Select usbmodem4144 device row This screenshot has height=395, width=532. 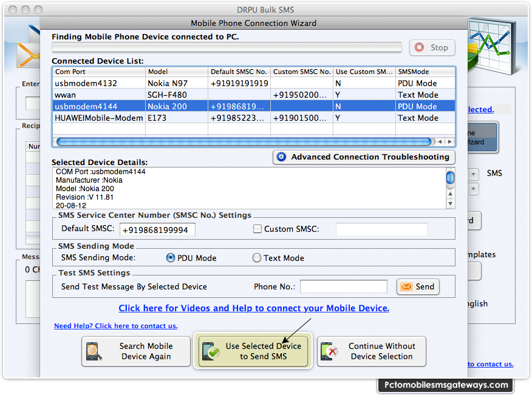tap(254, 106)
